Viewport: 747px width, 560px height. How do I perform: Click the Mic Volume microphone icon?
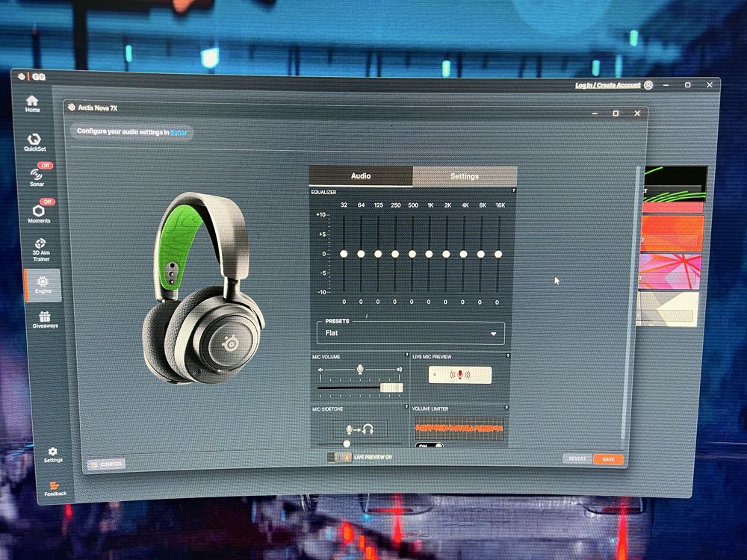point(360,369)
